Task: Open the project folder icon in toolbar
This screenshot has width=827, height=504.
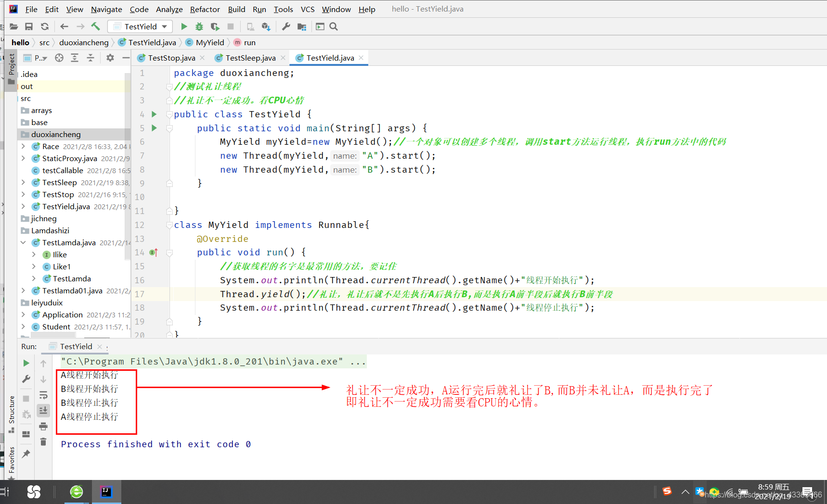Action: 14,26
